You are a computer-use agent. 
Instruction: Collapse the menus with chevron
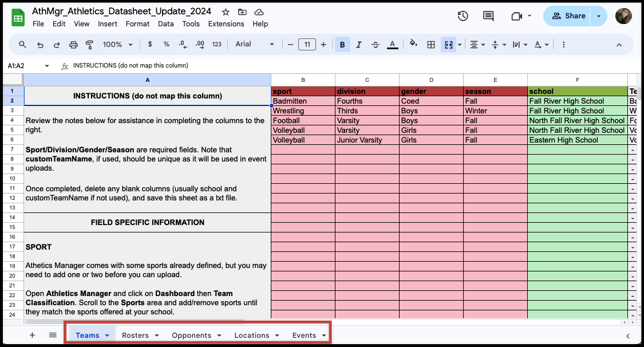(x=619, y=45)
